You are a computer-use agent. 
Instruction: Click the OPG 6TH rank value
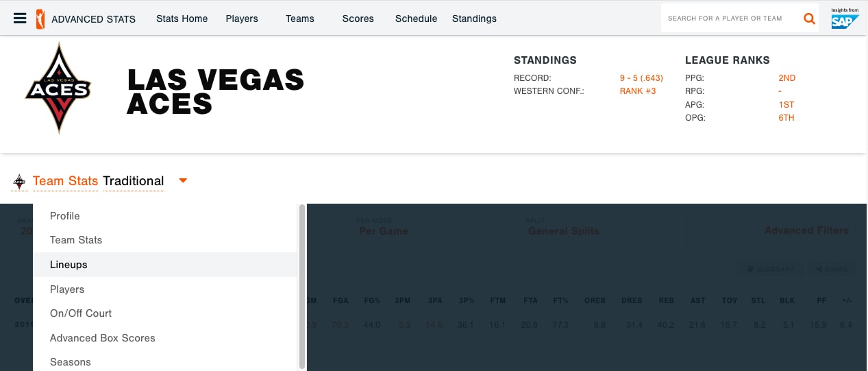(786, 118)
